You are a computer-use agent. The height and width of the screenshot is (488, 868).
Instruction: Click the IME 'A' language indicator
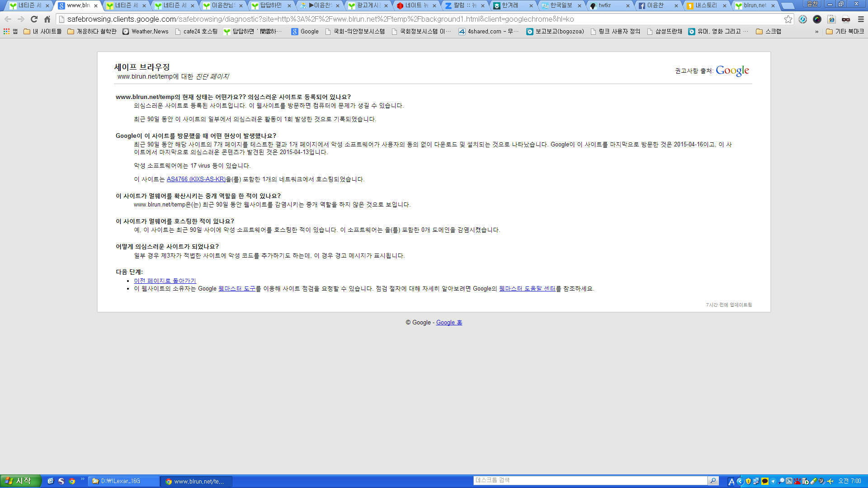(x=731, y=482)
